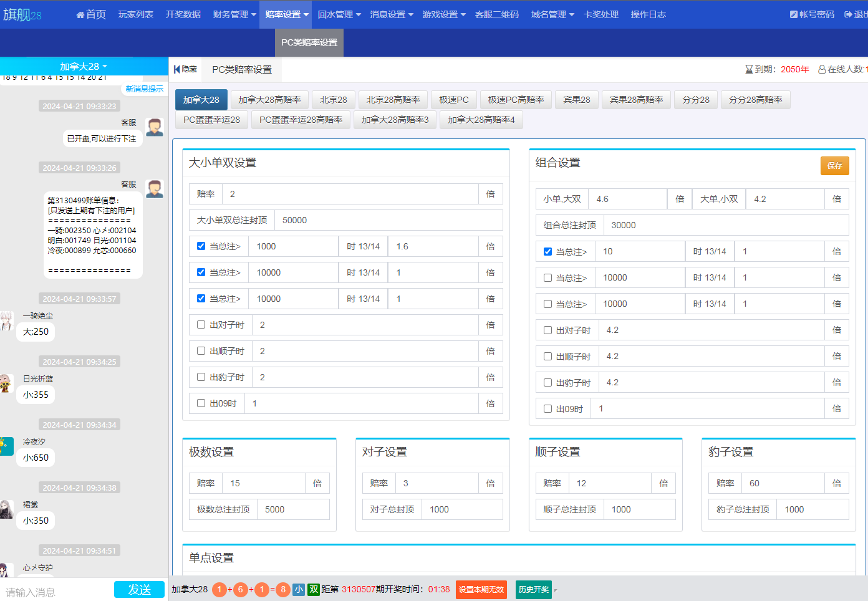The height and width of the screenshot is (601, 868).
Task: Open the 加拿大28 chat room dropdown
Action: (84, 66)
